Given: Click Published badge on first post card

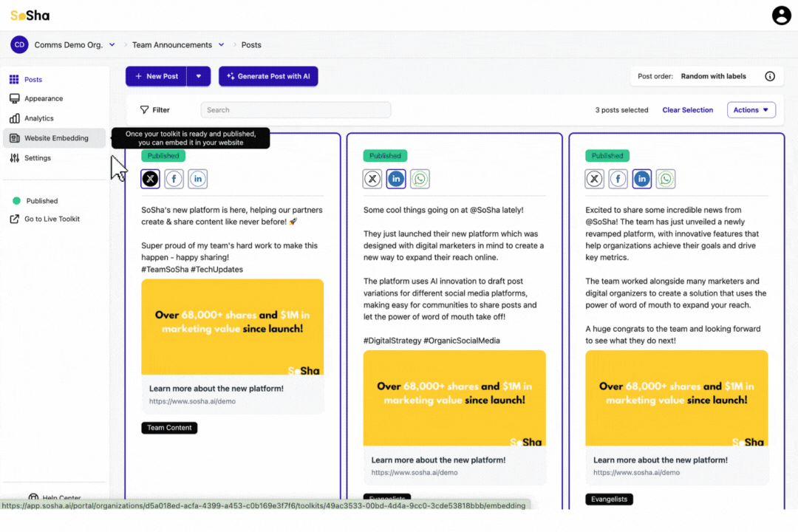Looking at the screenshot, I should pos(163,156).
